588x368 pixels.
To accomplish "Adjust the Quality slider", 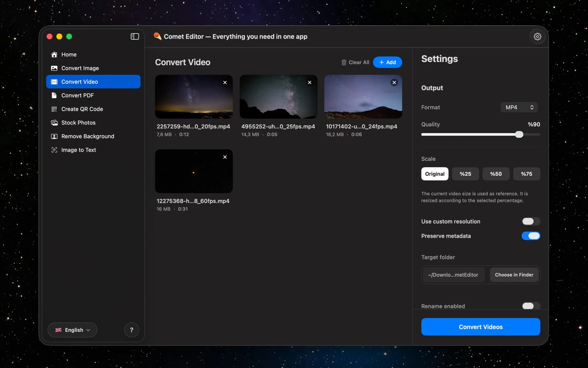I will (x=519, y=134).
